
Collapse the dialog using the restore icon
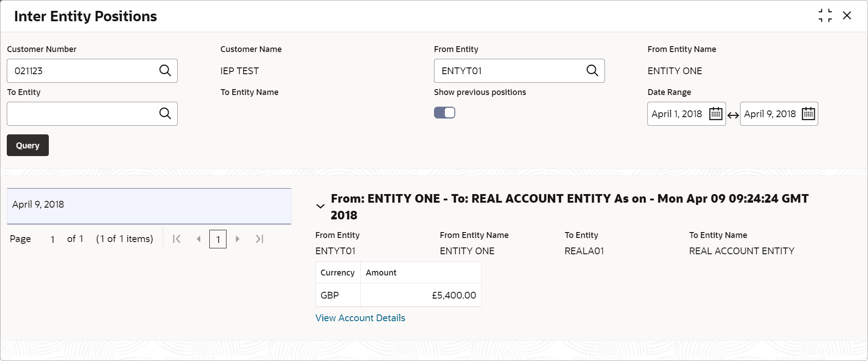(x=825, y=16)
